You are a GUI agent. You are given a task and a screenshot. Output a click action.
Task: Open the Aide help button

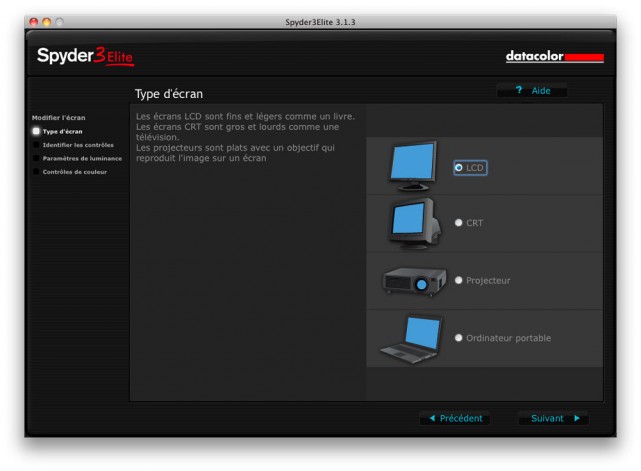click(532, 90)
